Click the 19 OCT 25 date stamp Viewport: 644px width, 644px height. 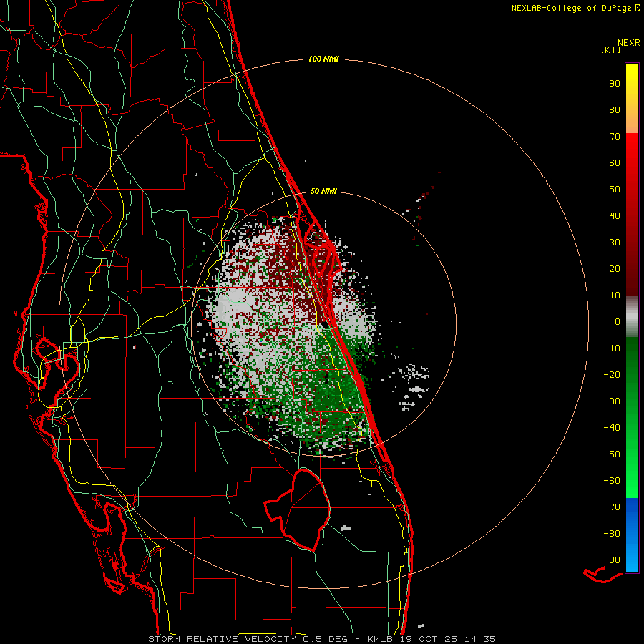[x=429, y=639]
